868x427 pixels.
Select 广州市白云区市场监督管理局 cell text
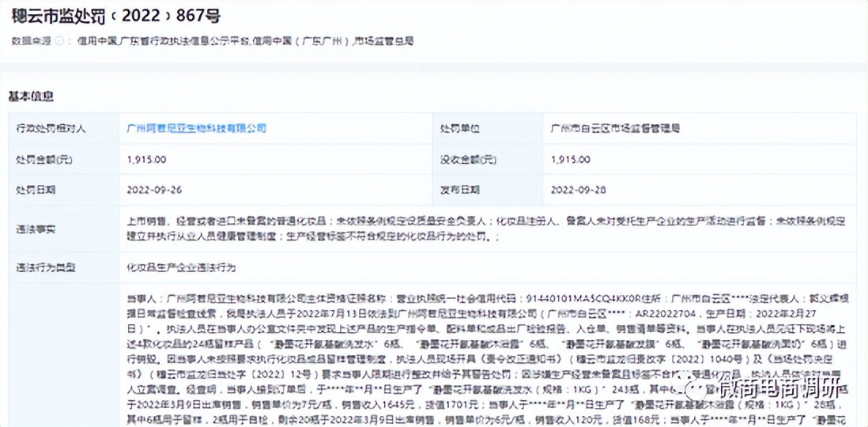coord(615,128)
